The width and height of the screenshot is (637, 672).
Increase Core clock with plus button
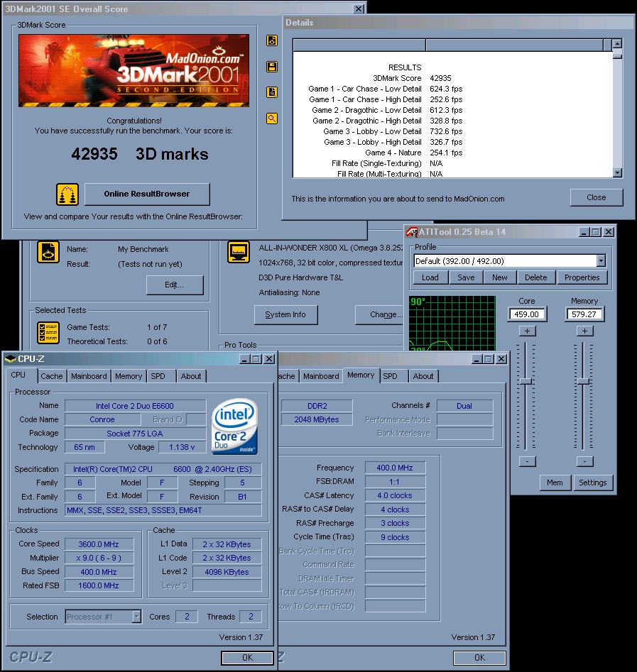[527, 331]
